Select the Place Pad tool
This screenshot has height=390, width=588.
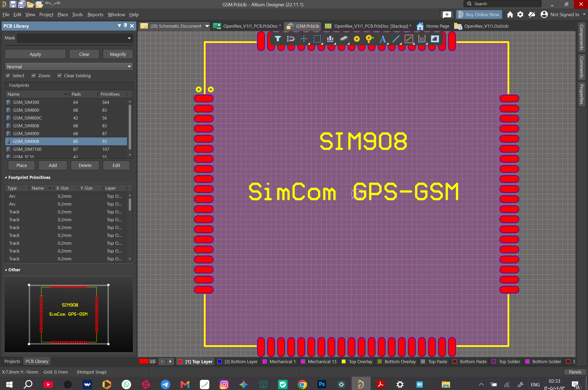click(x=357, y=39)
